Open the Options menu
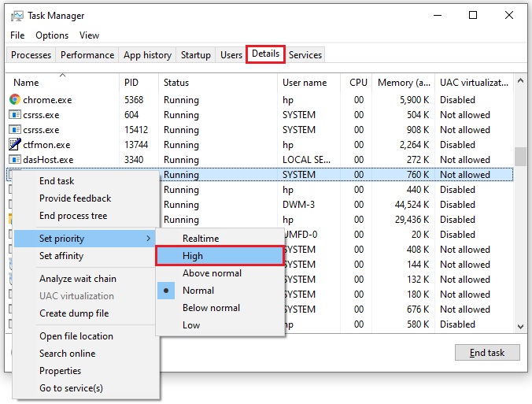 click(x=52, y=35)
